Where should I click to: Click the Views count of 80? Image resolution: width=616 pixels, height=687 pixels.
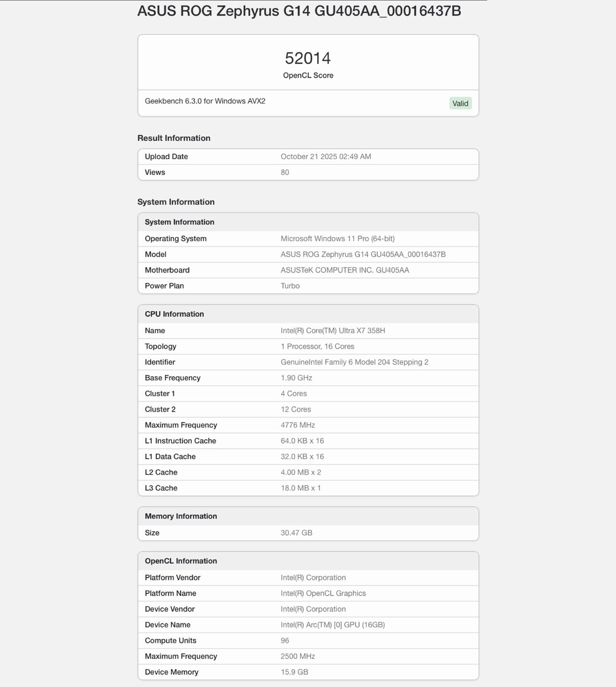click(285, 172)
